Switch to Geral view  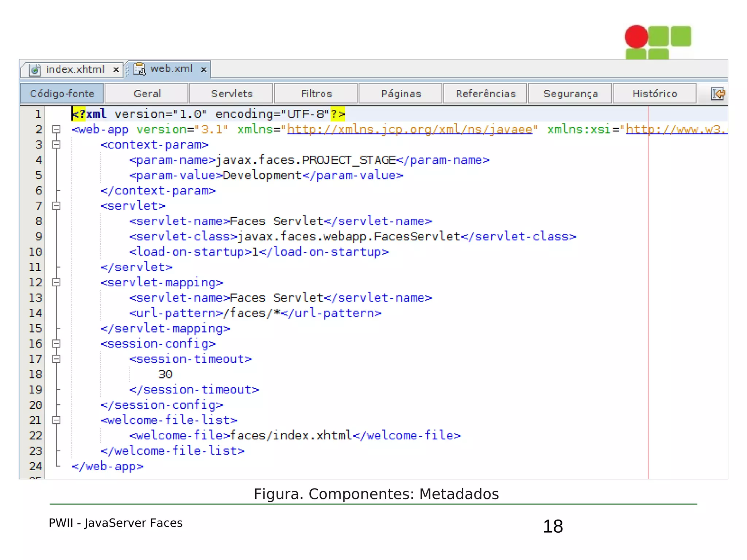pyautogui.click(x=147, y=94)
